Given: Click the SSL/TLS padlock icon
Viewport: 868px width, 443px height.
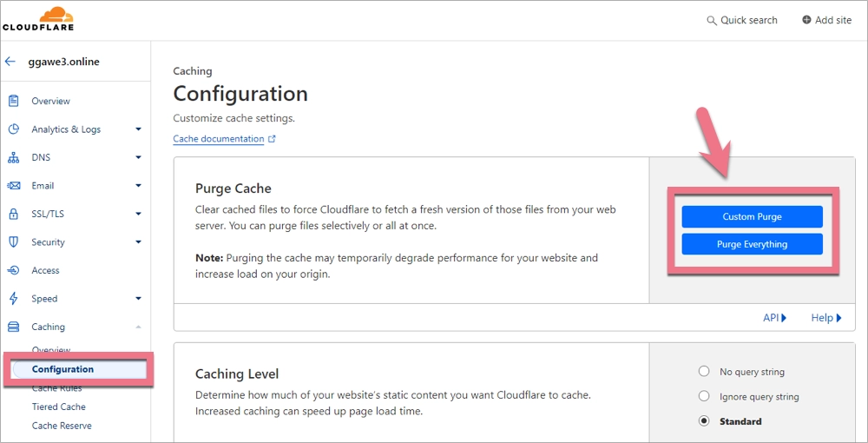Looking at the screenshot, I should click(x=14, y=214).
